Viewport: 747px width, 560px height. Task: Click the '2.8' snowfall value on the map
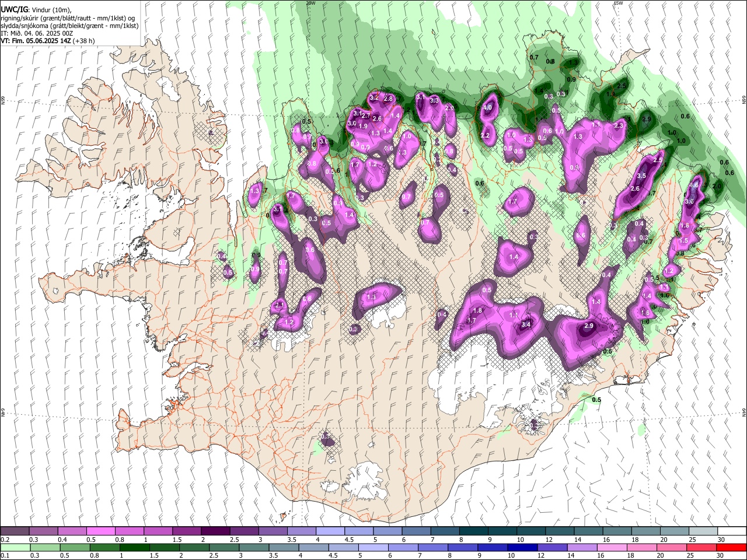pos(389,99)
